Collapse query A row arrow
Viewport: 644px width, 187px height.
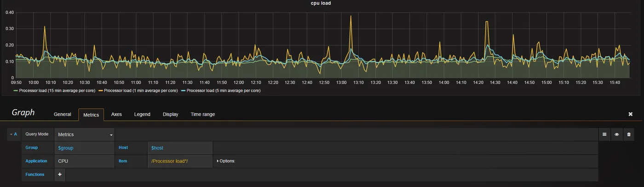click(x=11, y=134)
